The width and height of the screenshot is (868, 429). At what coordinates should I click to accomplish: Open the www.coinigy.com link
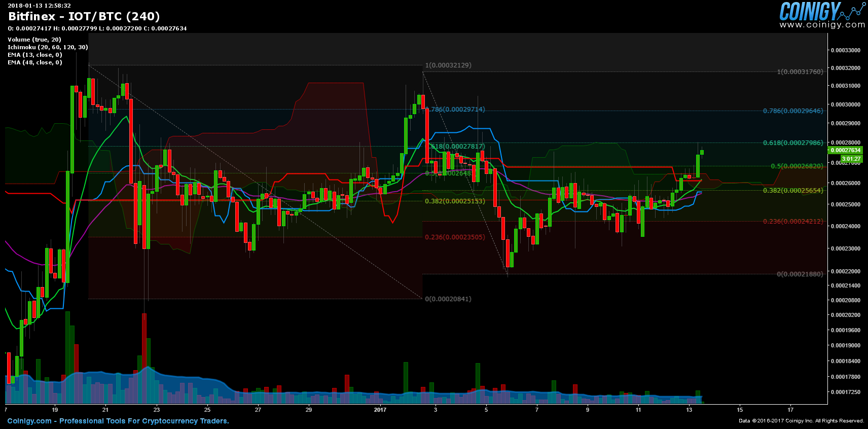[822, 25]
